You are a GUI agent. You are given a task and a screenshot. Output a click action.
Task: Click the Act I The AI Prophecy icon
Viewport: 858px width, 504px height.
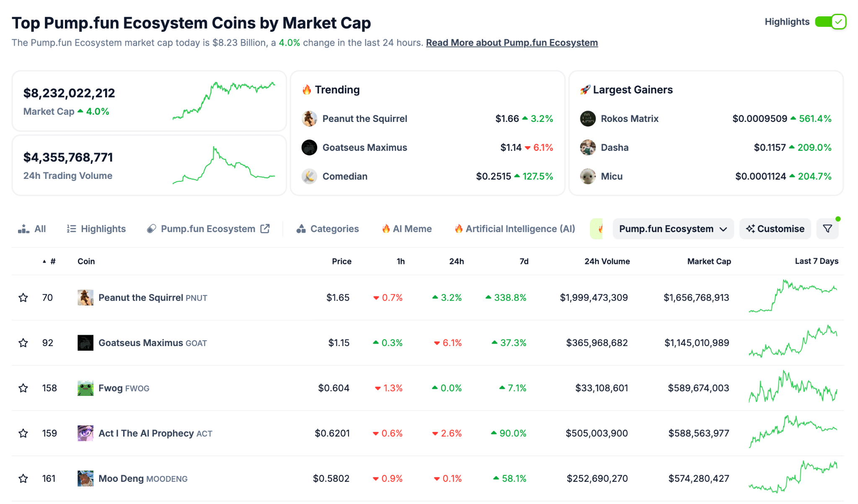click(x=85, y=433)
